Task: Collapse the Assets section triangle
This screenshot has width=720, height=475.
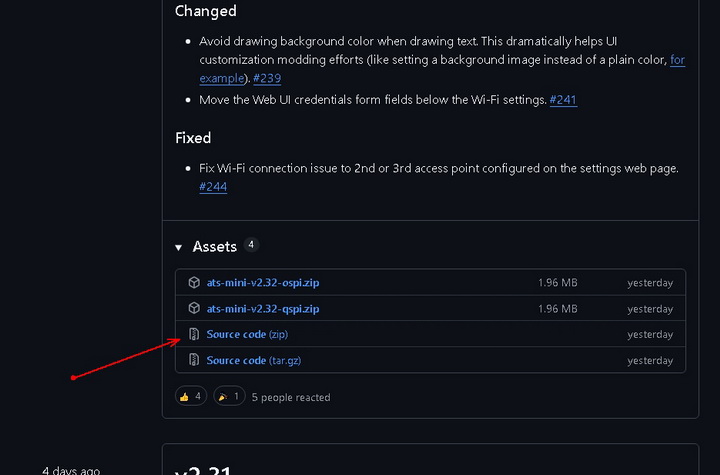Action: (x=179, y=248)
